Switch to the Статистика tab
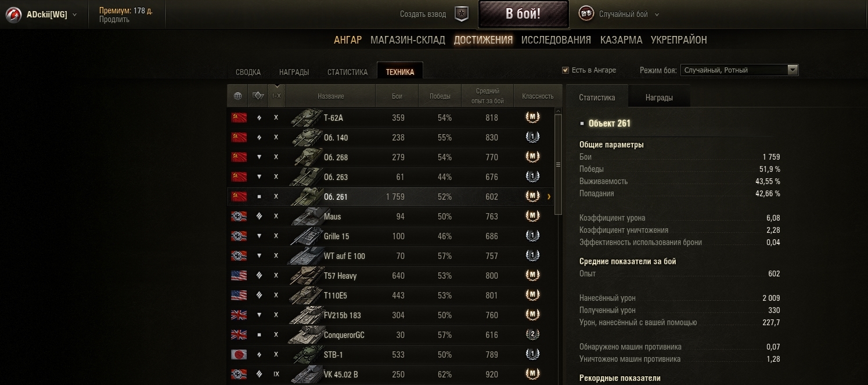The height and width of the screenshot is (385, 868). coord(347,72)
